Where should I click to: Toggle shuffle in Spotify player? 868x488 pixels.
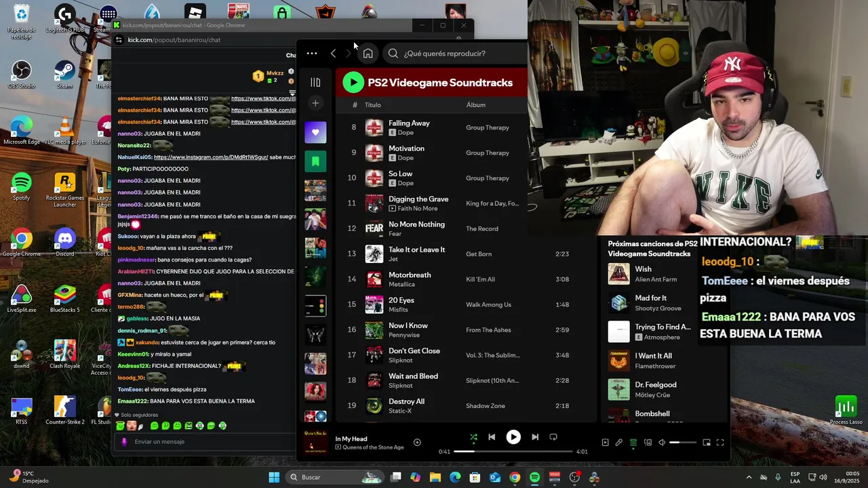click(x=473, y=437)
